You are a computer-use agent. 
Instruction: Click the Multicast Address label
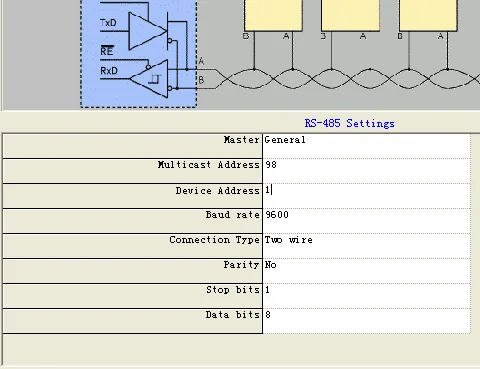coord(208,165)
